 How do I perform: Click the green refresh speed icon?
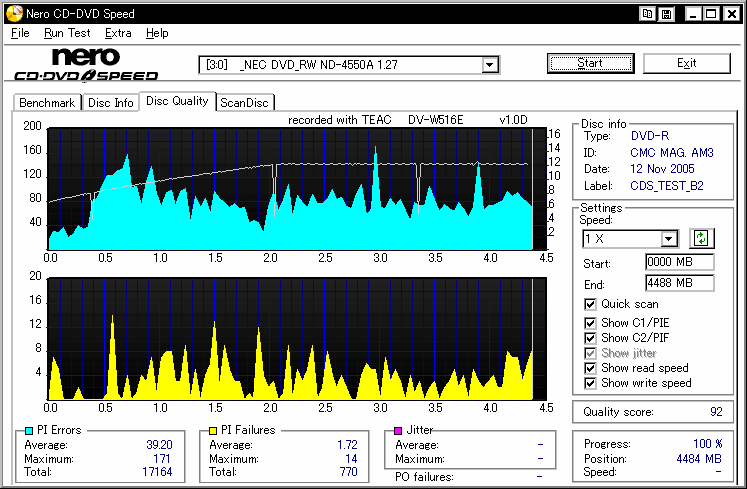701,238
